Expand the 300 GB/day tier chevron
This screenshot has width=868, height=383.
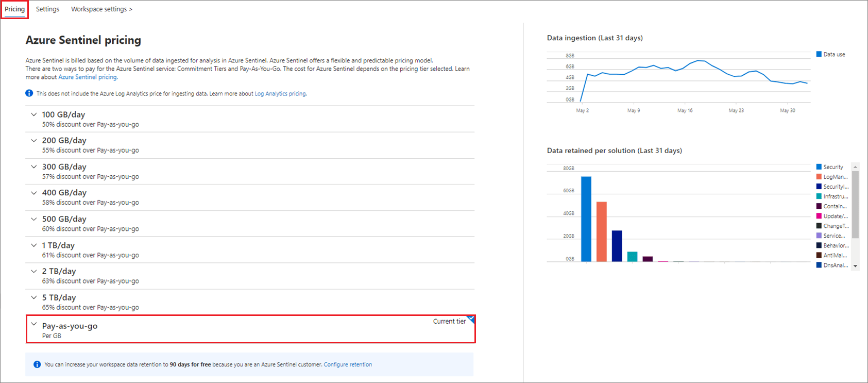pos(34,166)
